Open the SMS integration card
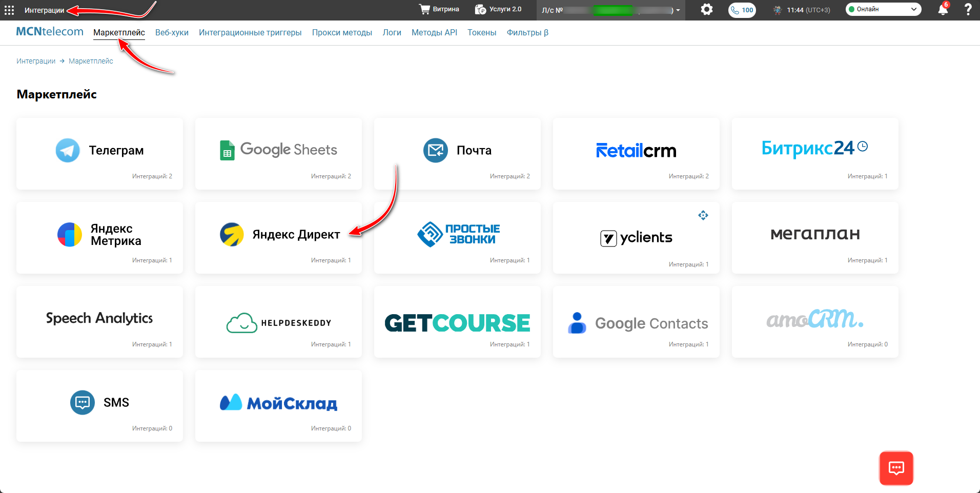Image resolution: width=980 pixels, height=493 pixels. click(99, 406)
